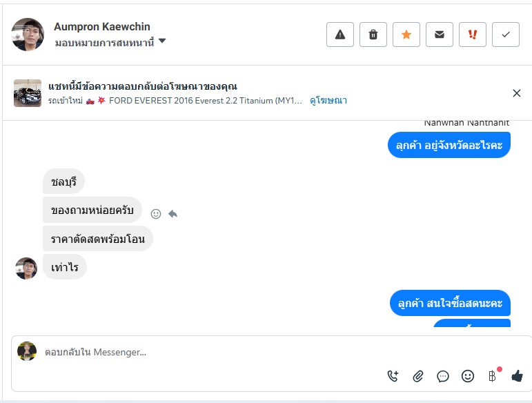Star this conversation as followed
The image size is (532, 403).
406,35
